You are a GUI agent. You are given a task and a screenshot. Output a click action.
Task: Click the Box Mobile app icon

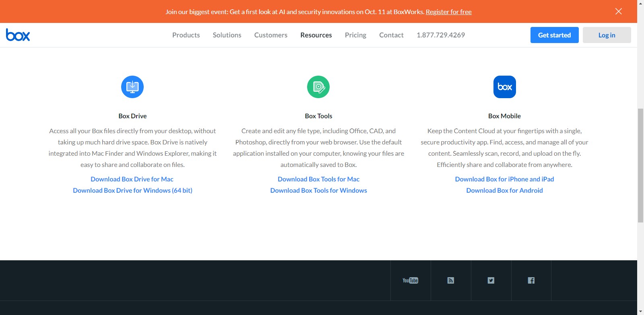tap(504, 87)
